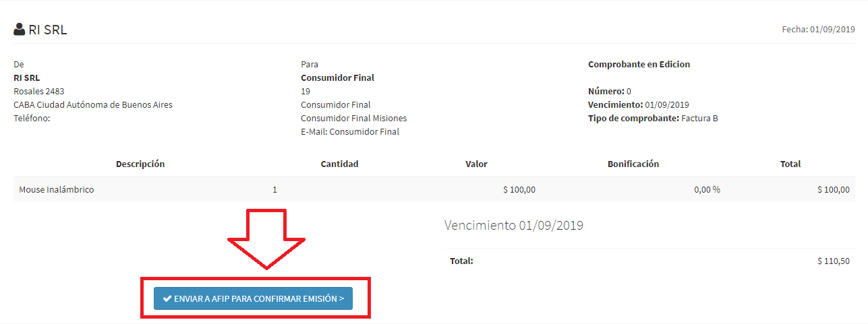Click the Rosales 2483 address line

point(39,92)
